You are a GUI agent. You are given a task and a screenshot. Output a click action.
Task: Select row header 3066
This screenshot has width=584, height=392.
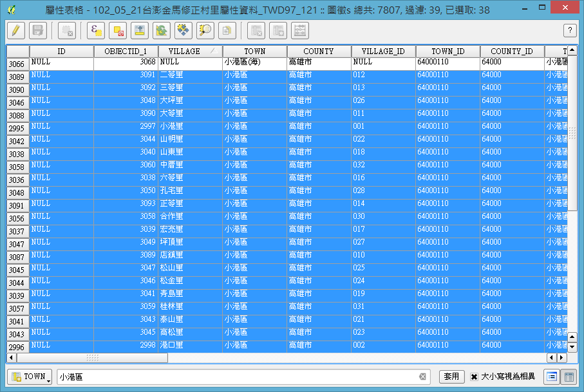[17, 64]
